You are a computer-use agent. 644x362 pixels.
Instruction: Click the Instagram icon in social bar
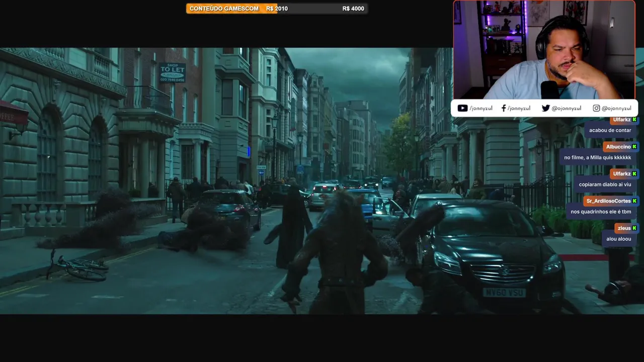tap(596, 108)
